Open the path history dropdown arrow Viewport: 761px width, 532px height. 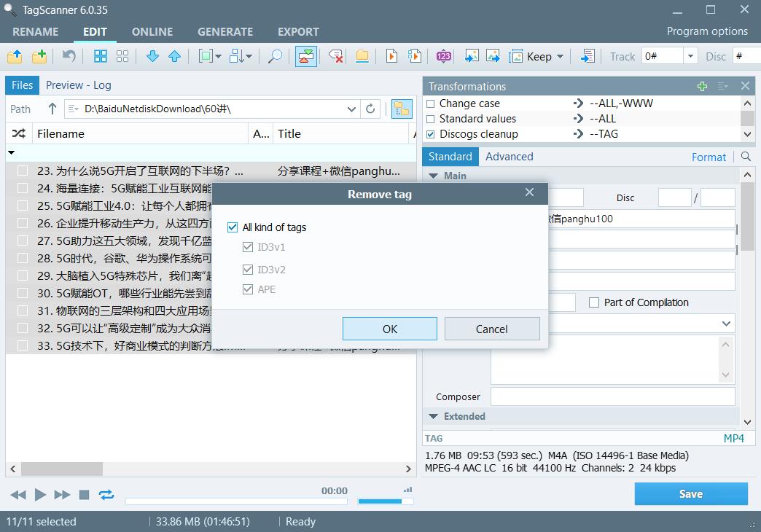[351, 108]
